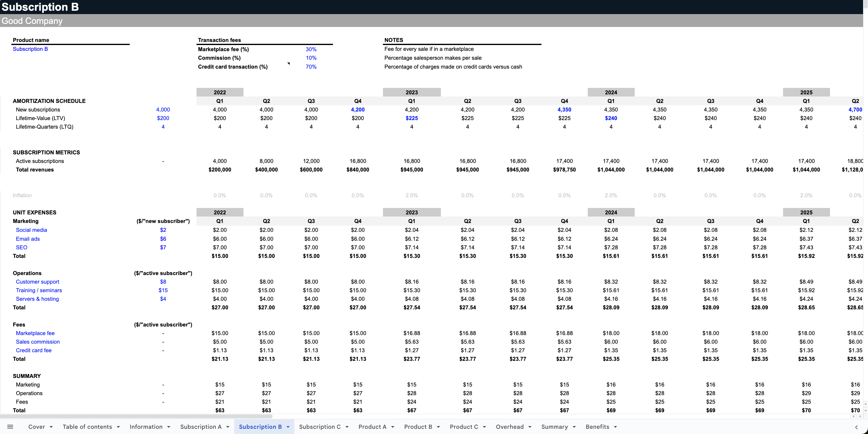The height and width of the screenshot is (434, 868).
Task: Go to the Benefits sheet tab
Action: click(x=597, y=427)
